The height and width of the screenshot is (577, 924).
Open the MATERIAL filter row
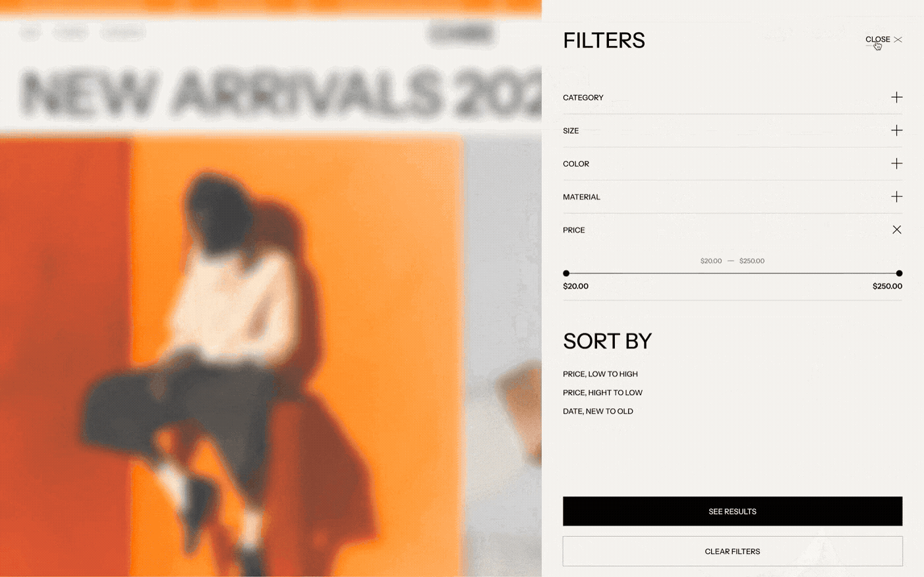pos(732,196)
